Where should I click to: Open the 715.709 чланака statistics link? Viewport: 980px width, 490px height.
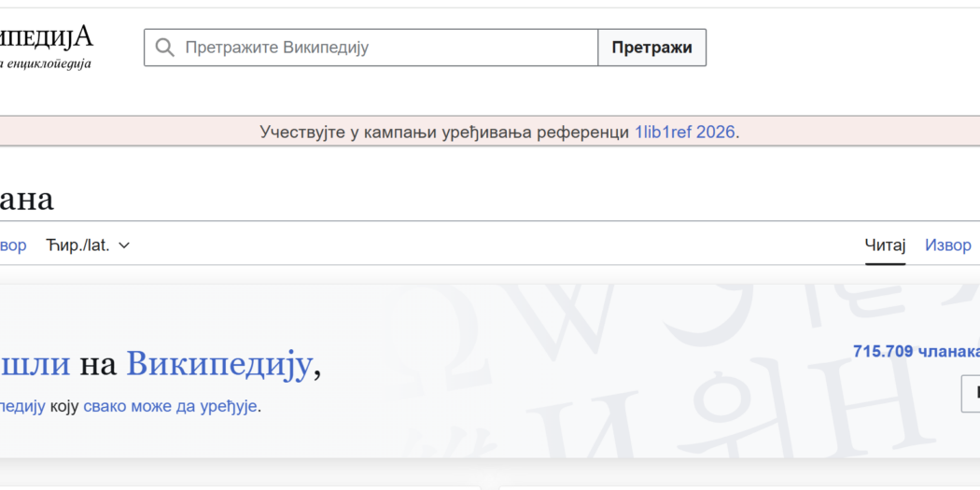(x=915, y=351)
